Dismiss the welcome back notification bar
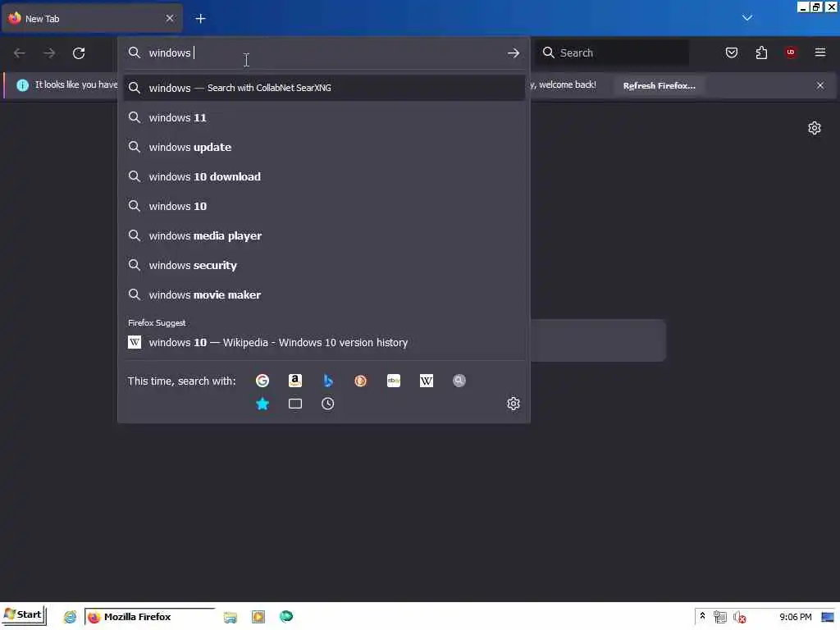Screen dimensions: 840x630 pos(820,85)
